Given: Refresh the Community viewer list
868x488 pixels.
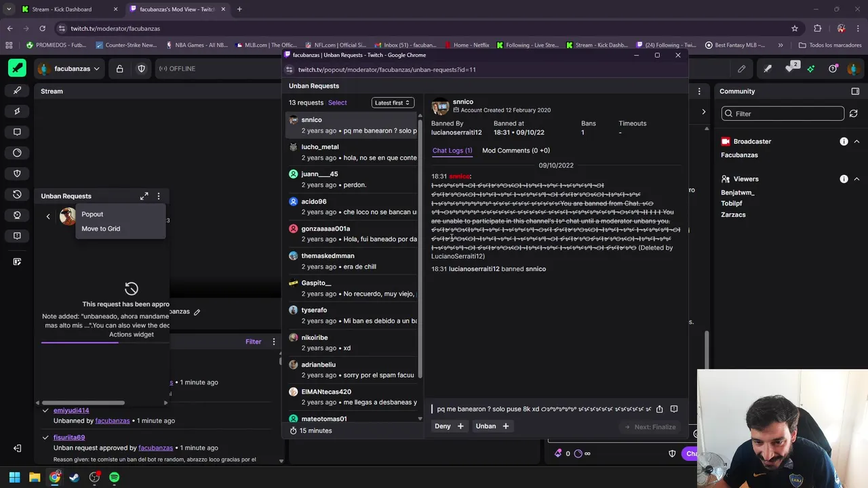Looking at the screenshot, I should tap(854, 114).
